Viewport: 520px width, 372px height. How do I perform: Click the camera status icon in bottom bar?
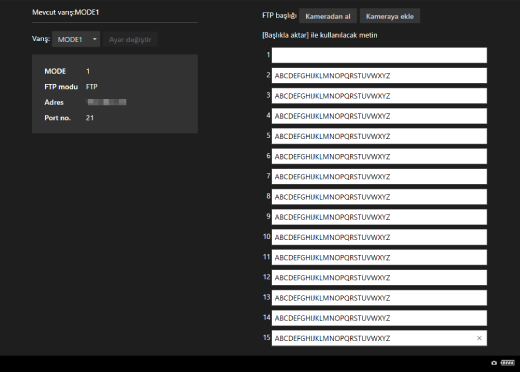pyautogui.click(x=494, y=363)
